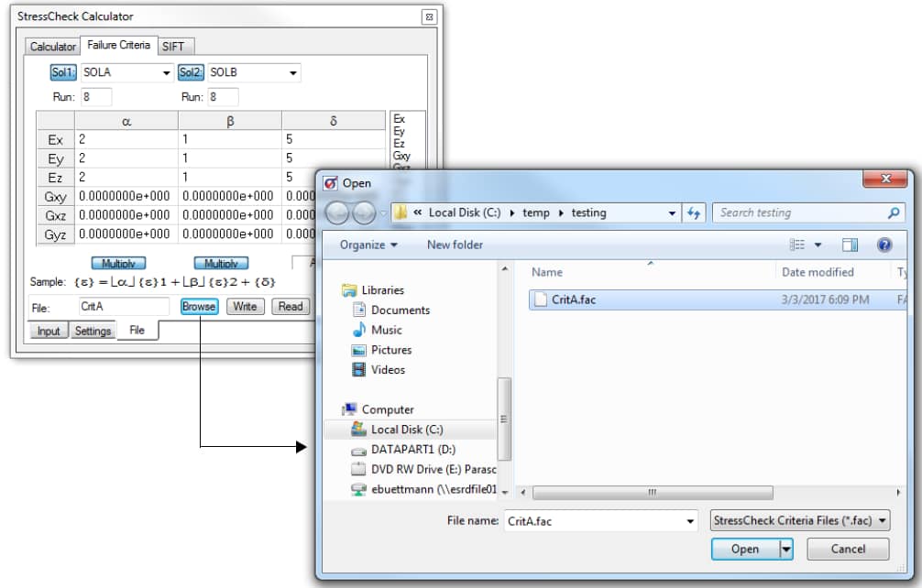Image resolution: width=922 pixels, height=588 pixels.
Task: Open the help question mark icon
Action: tap(884, 245)
